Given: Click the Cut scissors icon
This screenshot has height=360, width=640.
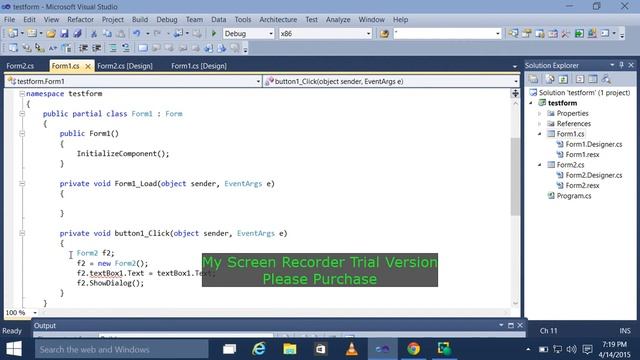Looking at the screenshot, I should [x=94, y=33].
